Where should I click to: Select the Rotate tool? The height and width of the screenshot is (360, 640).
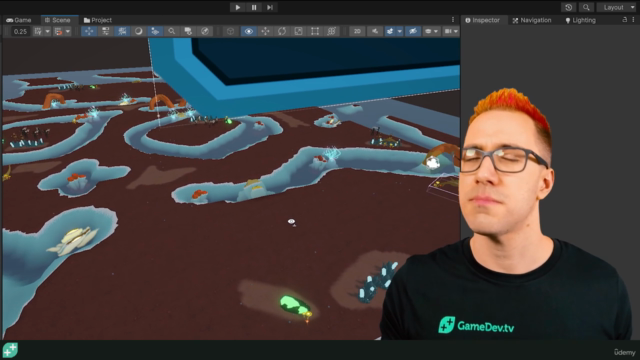(x=282, y=31)
